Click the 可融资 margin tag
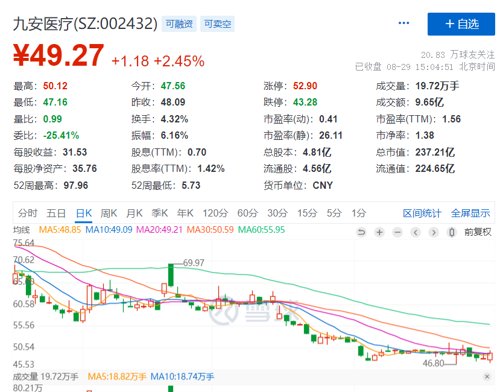 pyautogui.click(x=179, y=24)
